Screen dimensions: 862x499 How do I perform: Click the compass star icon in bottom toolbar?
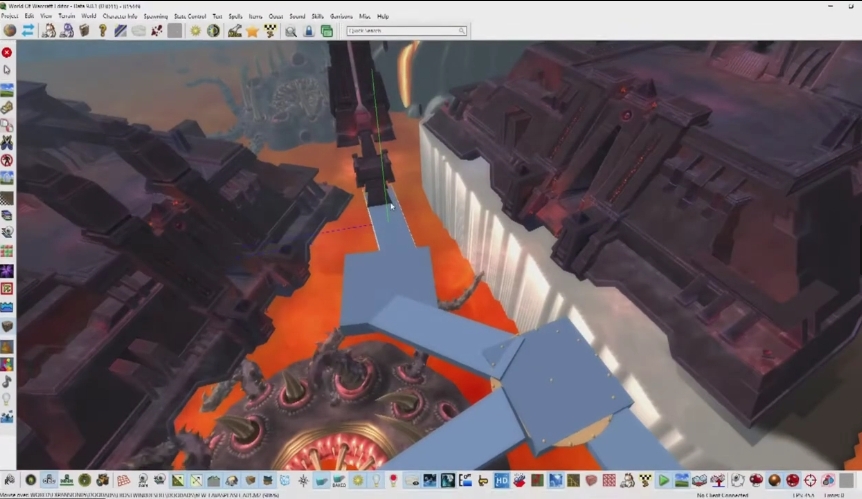coord(303,481)
